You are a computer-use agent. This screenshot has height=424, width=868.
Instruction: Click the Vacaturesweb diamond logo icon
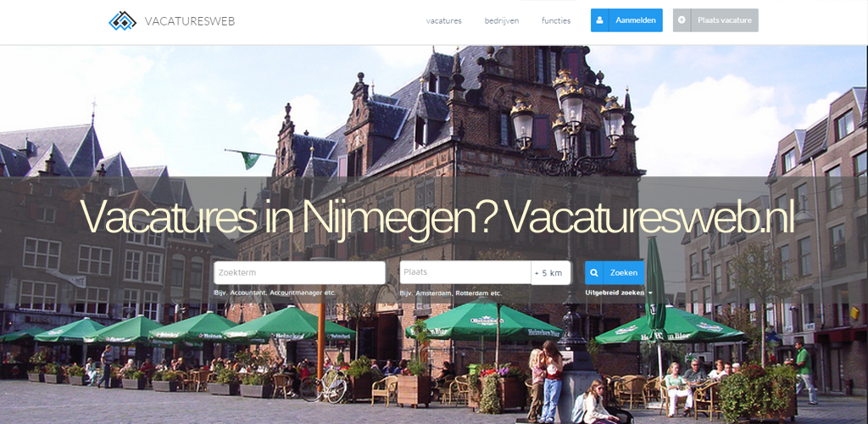(122, 21)
